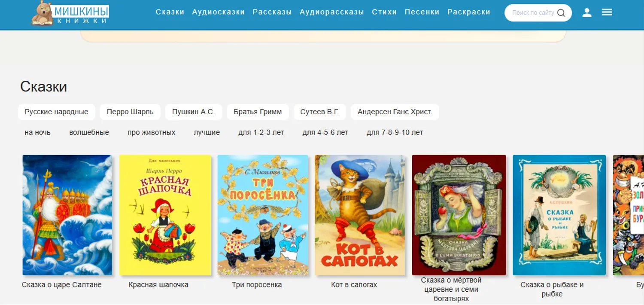
Task: Click the для 4-5-6 лет link
Action: click(x=325, y=132)
